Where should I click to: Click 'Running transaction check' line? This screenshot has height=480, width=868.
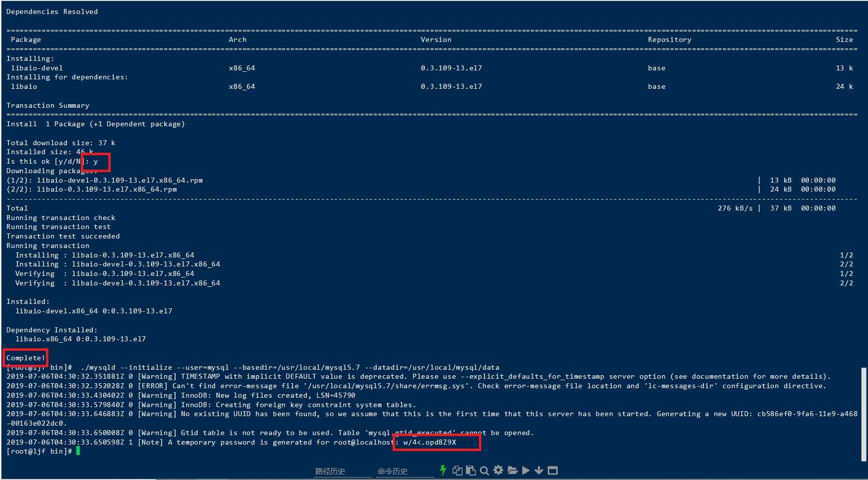(x=61, y=218)
